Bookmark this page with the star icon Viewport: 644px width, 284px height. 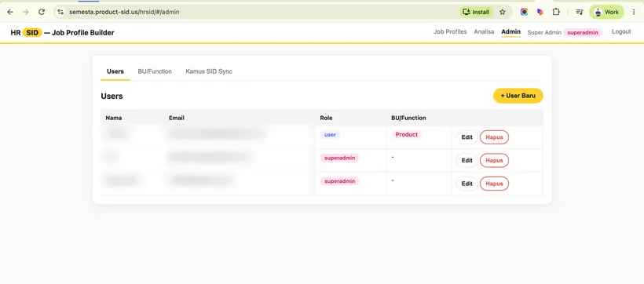(503, 12)
